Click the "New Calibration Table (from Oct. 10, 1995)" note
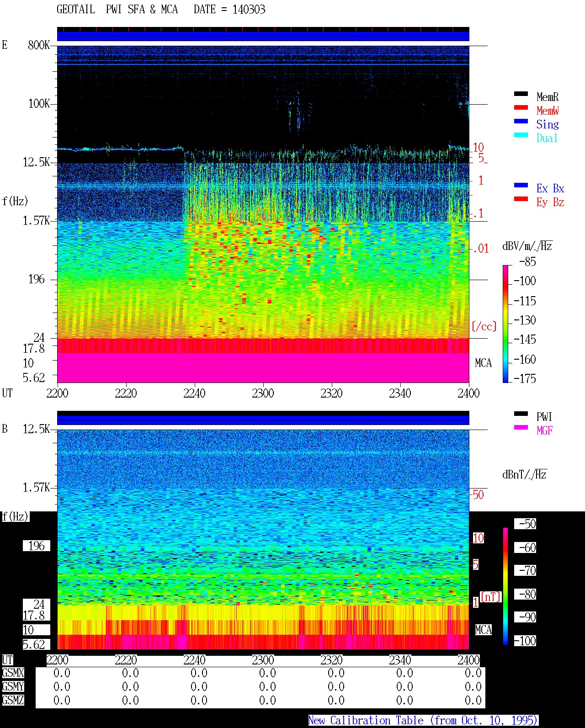 click(423, 721)
